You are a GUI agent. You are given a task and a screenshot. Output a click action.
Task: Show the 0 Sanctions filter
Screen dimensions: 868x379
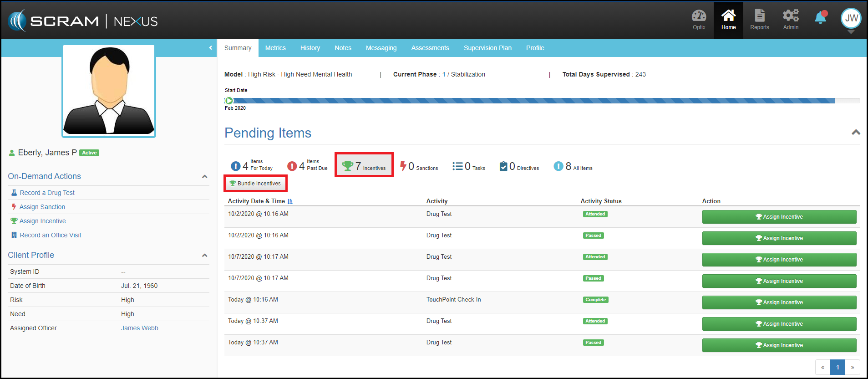coord(419,167)
